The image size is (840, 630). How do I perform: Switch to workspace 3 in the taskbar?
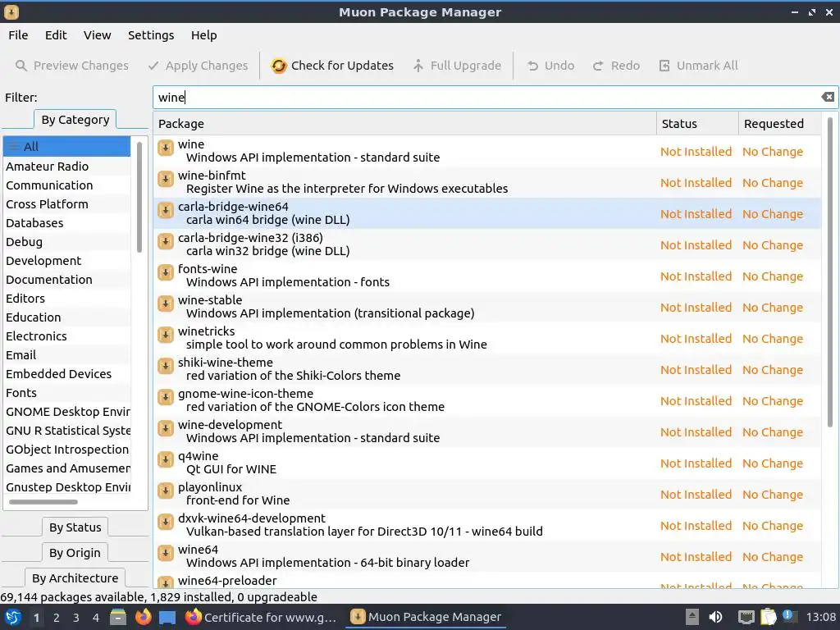click(x=76, y=618)
